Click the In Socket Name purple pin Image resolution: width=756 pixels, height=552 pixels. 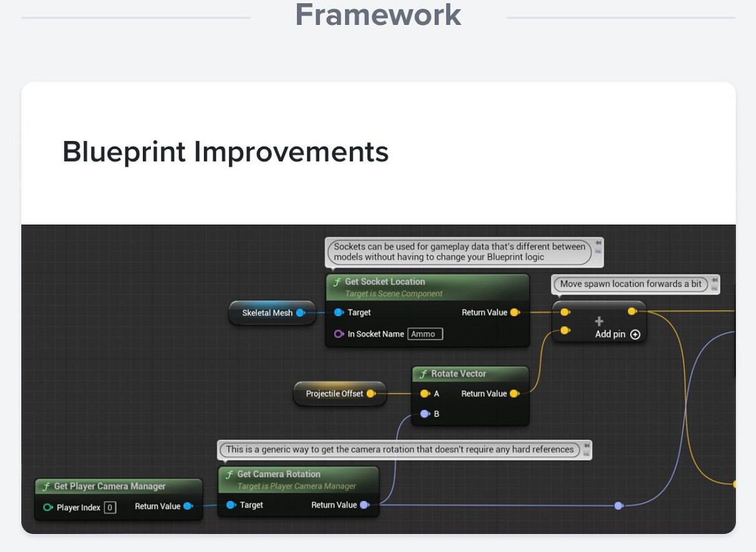tap(339, 334)
